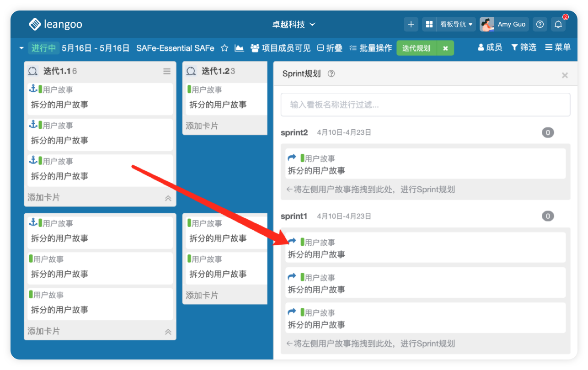Click the green 迭代规划 button

(x=416, y=48)
